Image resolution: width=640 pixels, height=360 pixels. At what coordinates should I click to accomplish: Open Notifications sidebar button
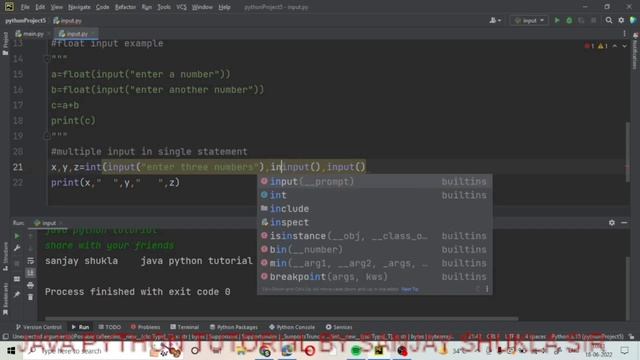[635, 51]
